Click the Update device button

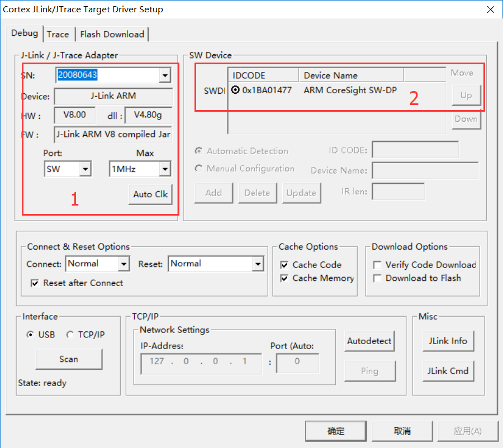(301, 193)
